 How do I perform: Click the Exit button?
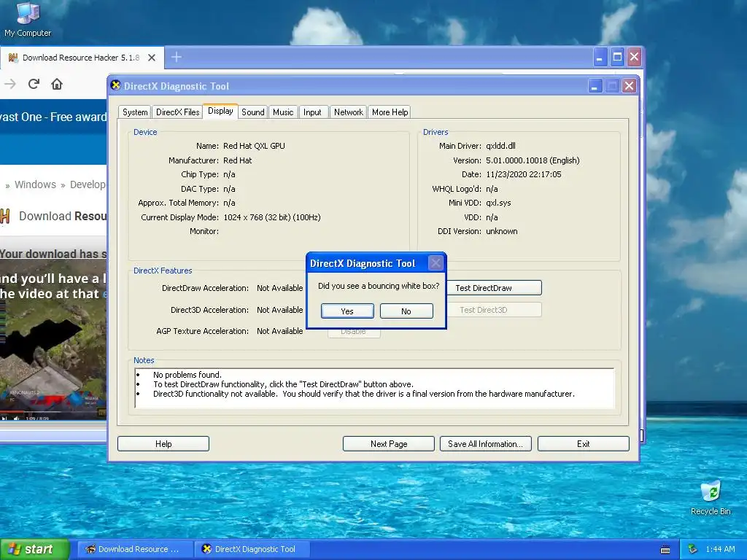coord(583,443)
